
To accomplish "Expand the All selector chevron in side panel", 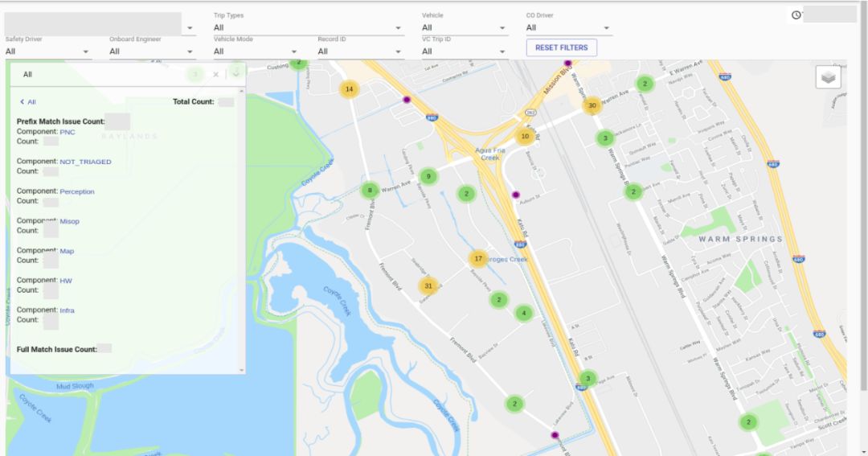I will [x=235, y=74].
